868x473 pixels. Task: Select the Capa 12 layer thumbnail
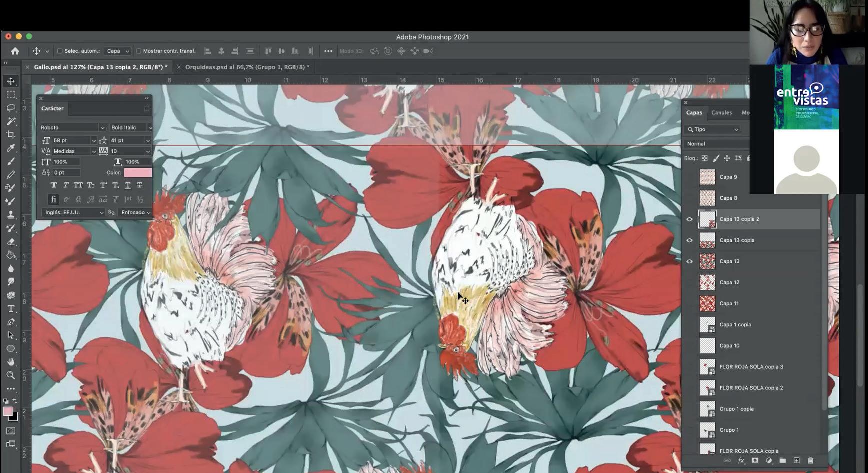tap(707, 282)
